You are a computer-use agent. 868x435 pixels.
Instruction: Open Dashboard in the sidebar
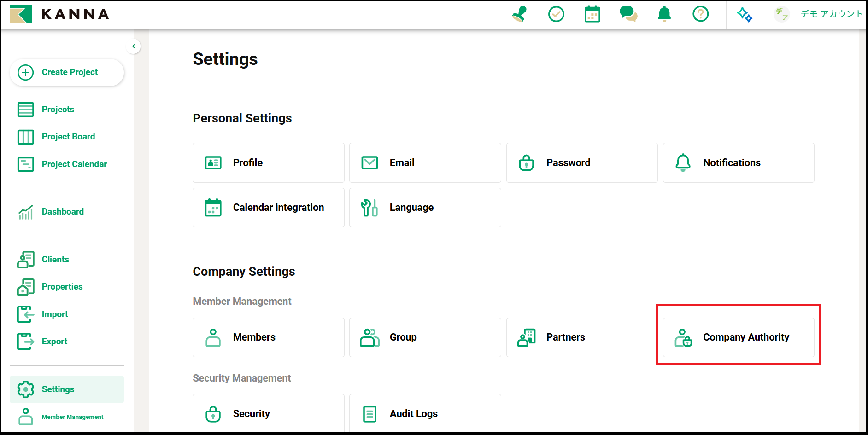[x=62, y=212]
